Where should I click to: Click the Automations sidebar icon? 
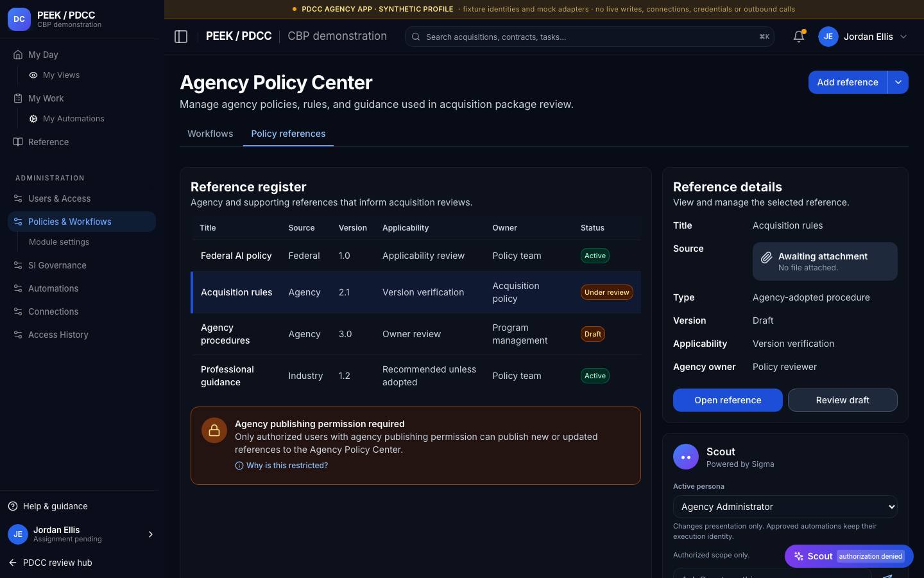coord(18,288)
